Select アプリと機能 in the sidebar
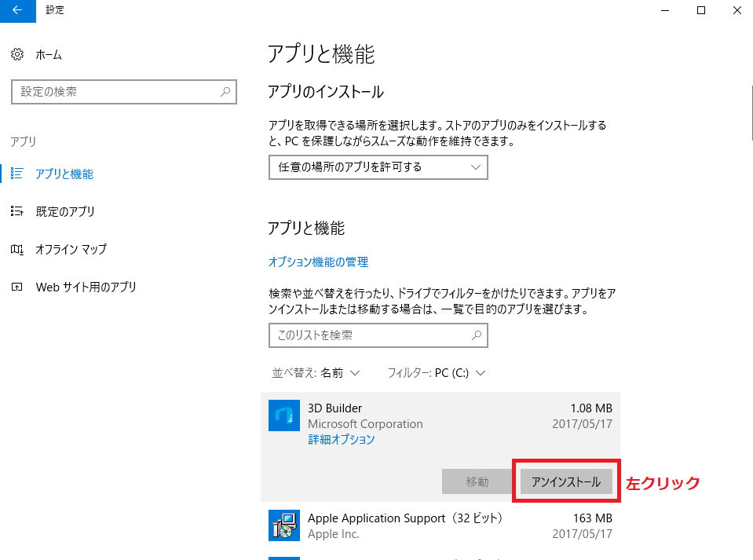Viewport: 753px width, 560px height. click(64, 174)
